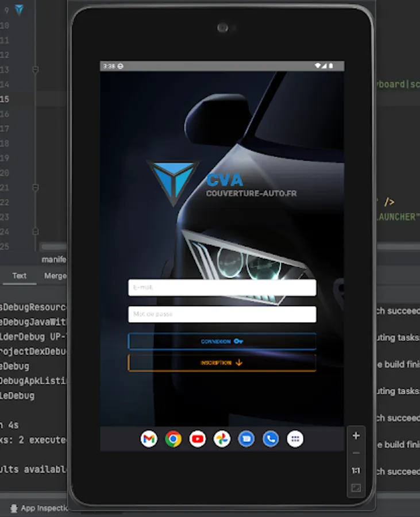Open App Inspection tool window
This screenshot has width=420, height=517.
point(40,508)
